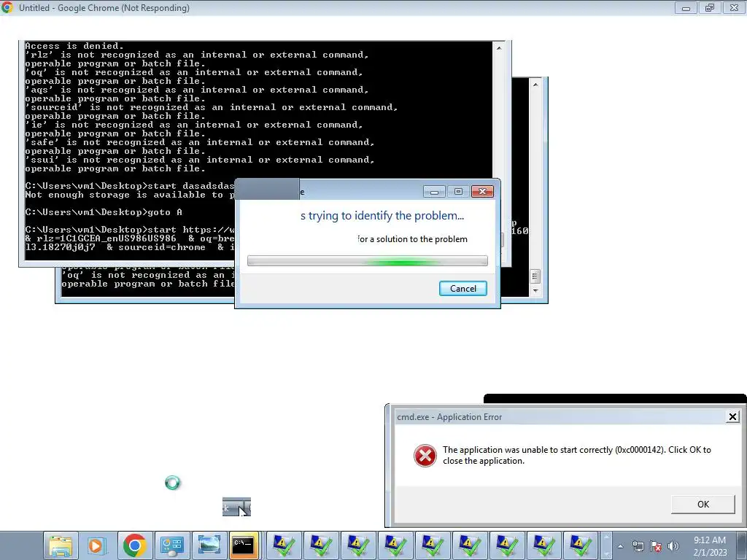Image resolution: width=747 pixels, height=560 pixels.
Task: Minimize the troubleshooting progress dialog
Action: (434, 192)
